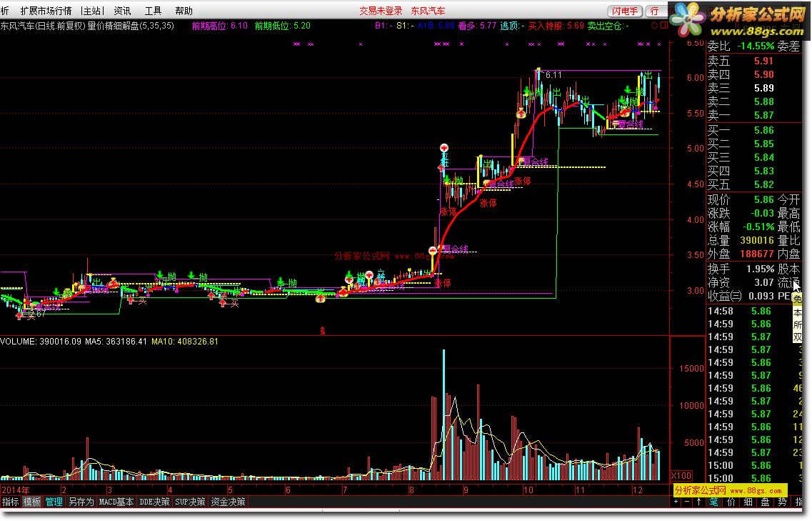Select the 资金决策 template
This screenshot has height=521, width=812.
(229, 502)
